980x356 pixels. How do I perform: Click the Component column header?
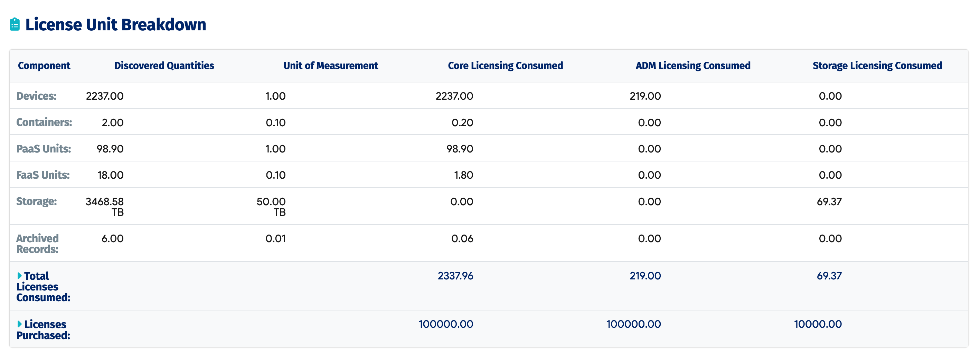[x=44, y=66]
